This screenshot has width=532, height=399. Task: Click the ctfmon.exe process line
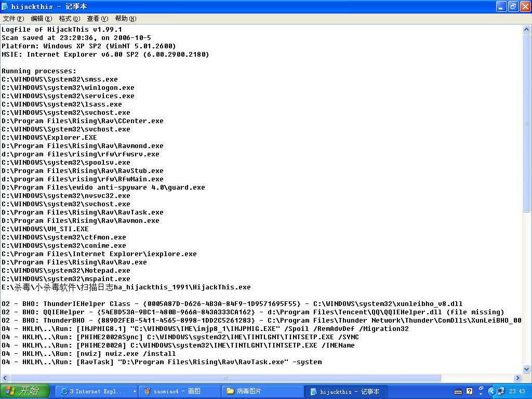[64, 237]
